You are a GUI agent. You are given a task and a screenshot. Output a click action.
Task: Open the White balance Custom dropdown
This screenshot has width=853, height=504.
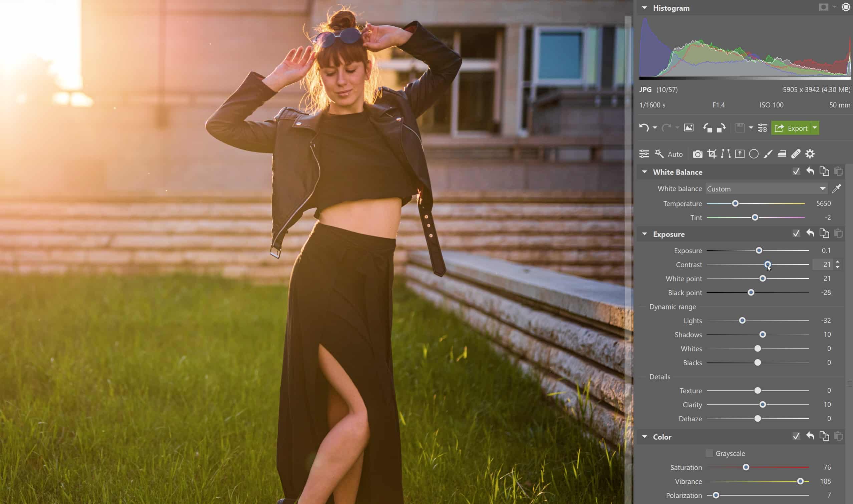[766, 189]
